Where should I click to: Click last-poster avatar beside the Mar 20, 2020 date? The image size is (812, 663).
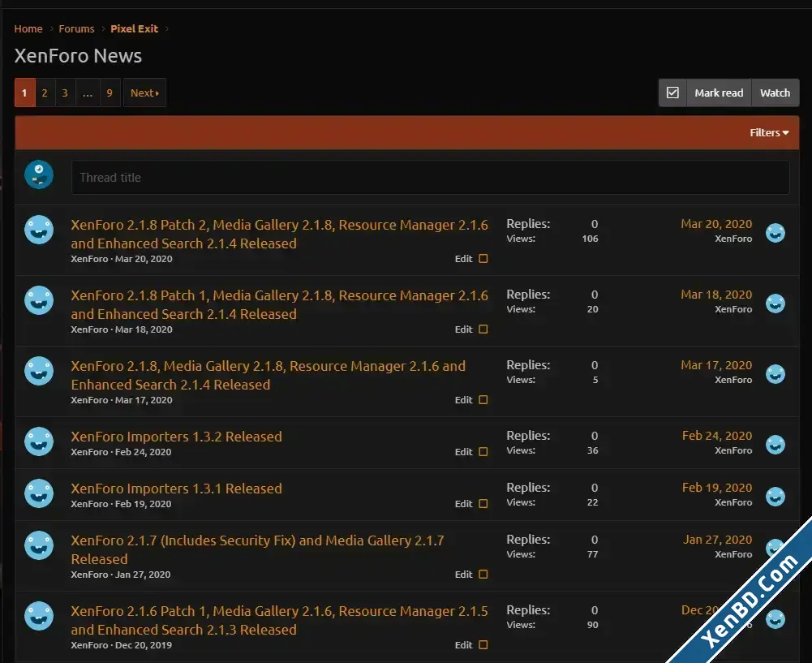[775, 233]
